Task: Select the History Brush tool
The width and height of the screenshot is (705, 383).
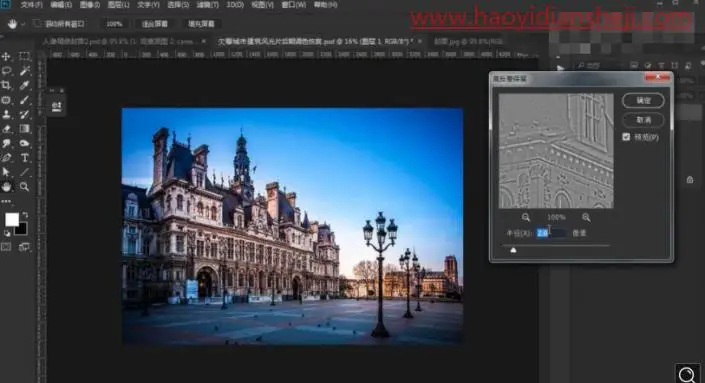Action: pyautogui.click(x=24, y=114)
